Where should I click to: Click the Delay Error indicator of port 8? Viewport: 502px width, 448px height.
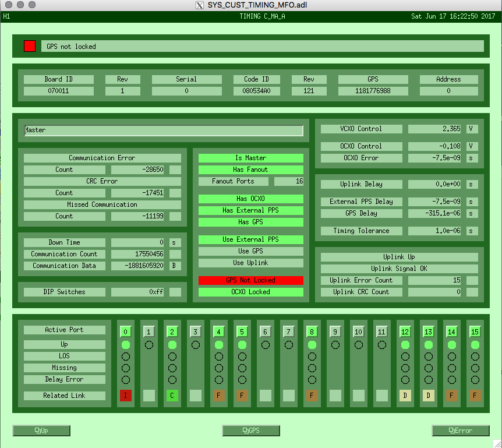(x=312, y=380)
